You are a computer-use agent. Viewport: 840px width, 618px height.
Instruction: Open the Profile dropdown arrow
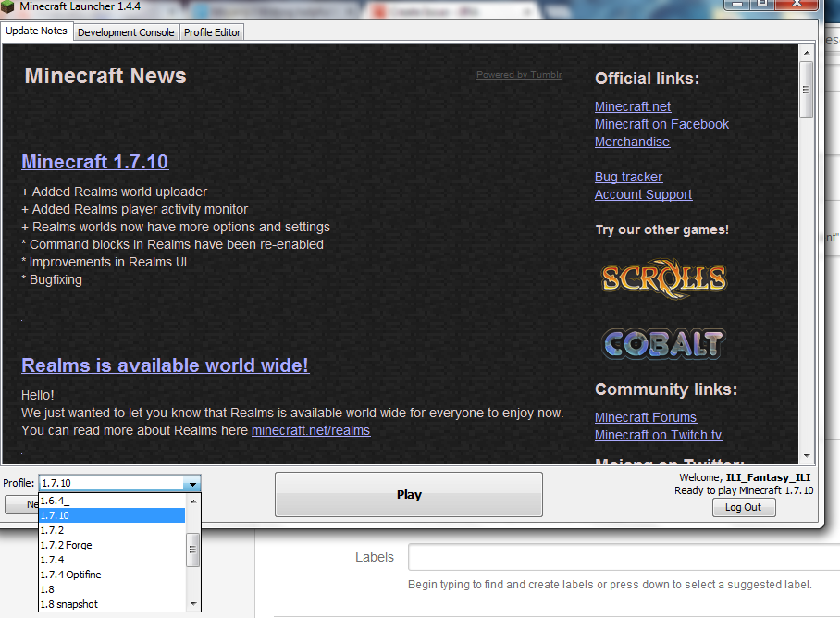coord(191,484)
